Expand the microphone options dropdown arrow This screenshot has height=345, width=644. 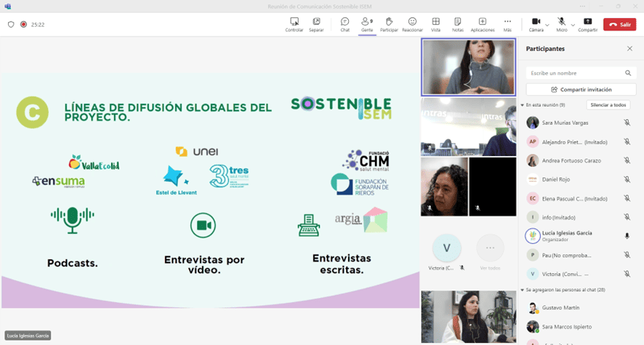pyautogui.click(x=573, y=25)
